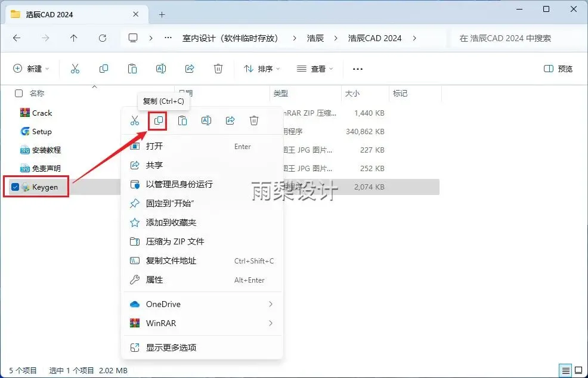Click the toolbar Delete trash icon
The width and height of the screenshot is (588, 378).
click(x=218, y=69)
